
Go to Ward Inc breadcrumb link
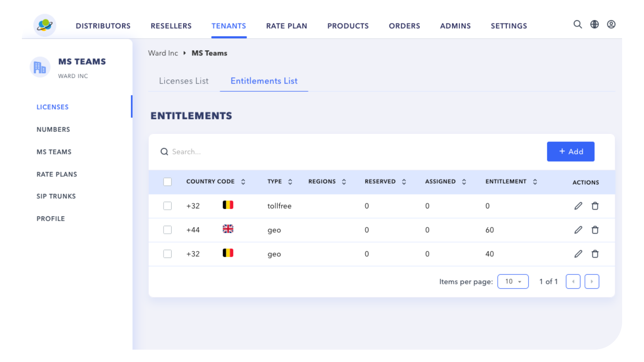tap(163, 53)
